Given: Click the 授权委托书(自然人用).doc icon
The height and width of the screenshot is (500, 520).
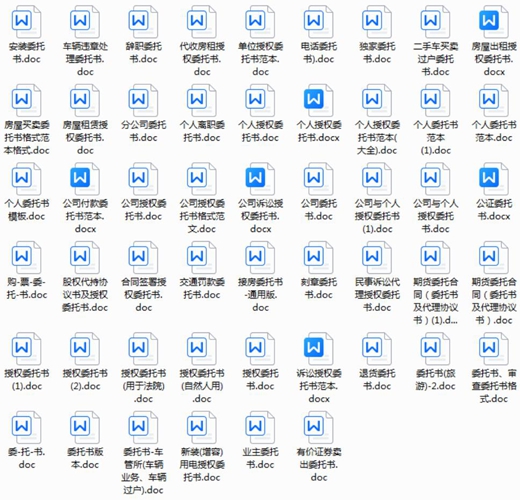Looking at the screenshot, I should tap(202, 349).
